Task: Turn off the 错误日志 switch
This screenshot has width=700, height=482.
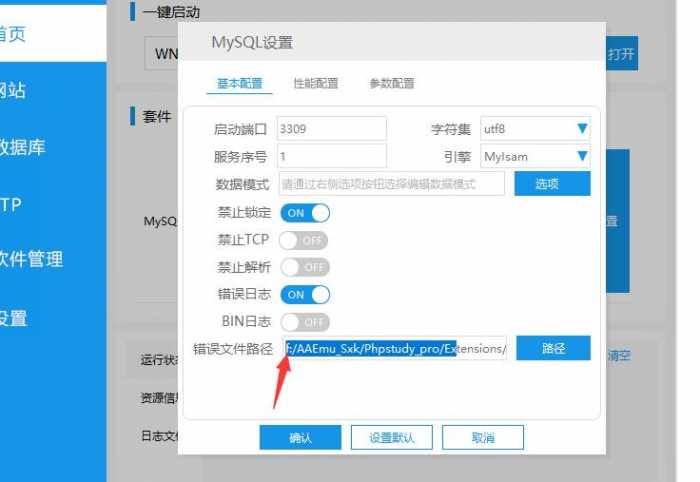Action: tap(304, 295)
